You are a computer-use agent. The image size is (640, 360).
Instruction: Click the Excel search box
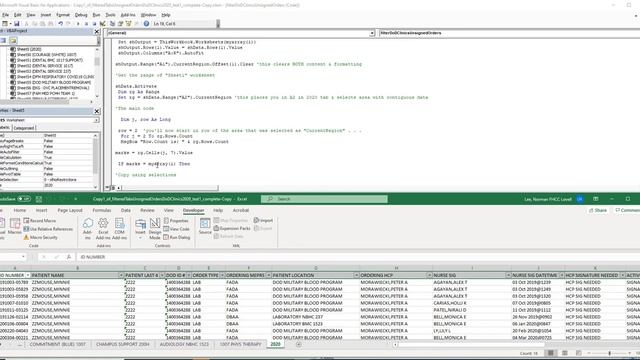(324, 199)
